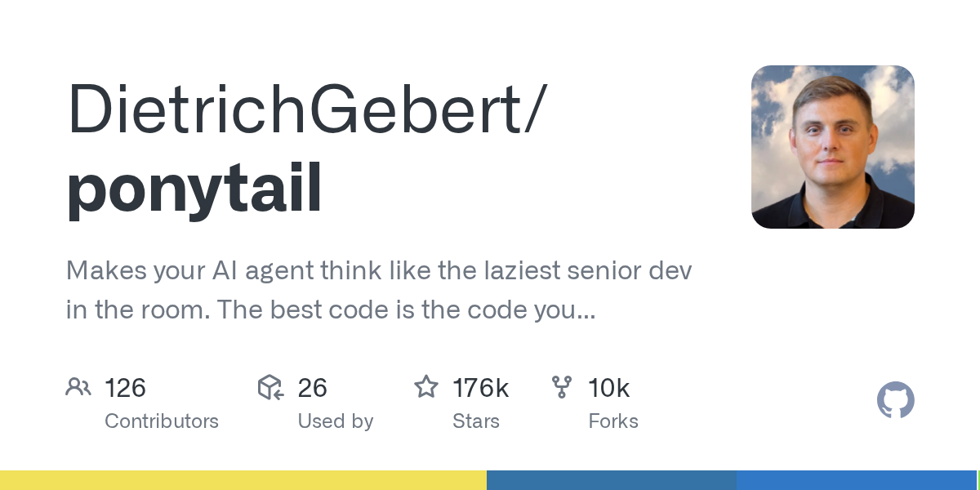980x490 pixels.
Task: Click the dark blue language bar segment
Action: pos(612,480)
